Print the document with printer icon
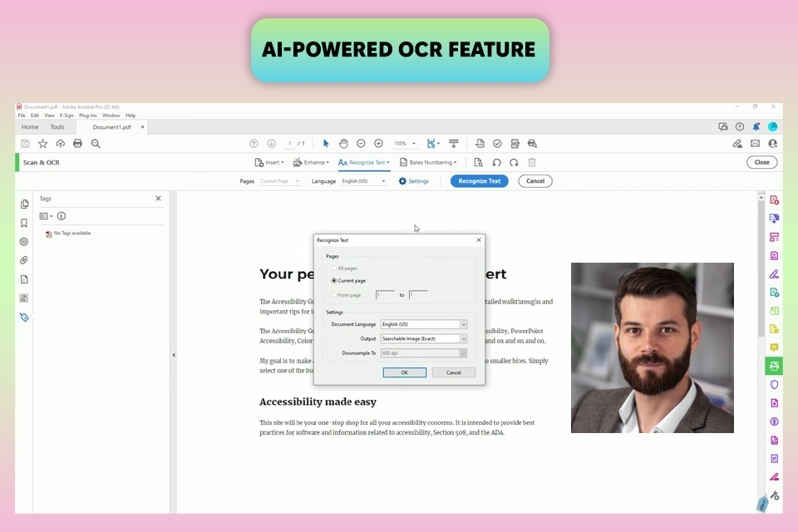Viewport: 798px width, 532px height. click(x=77, y=144)
